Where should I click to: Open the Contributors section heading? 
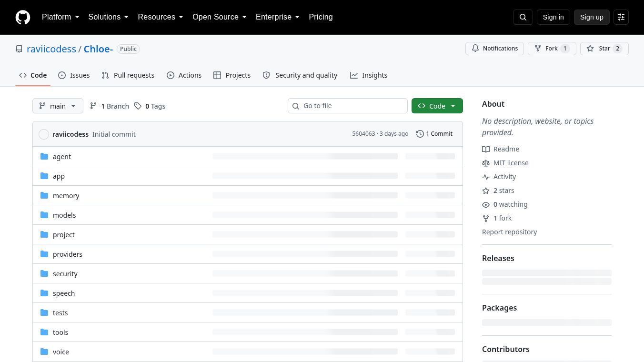(505, 349)
